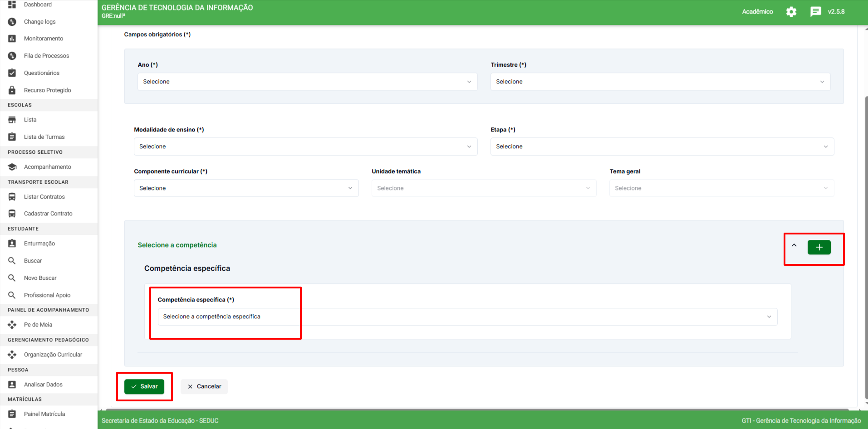Viewport: 868px width, 429px height.
Task: Click the green plus add competência button
Action: tap(819, 247)
